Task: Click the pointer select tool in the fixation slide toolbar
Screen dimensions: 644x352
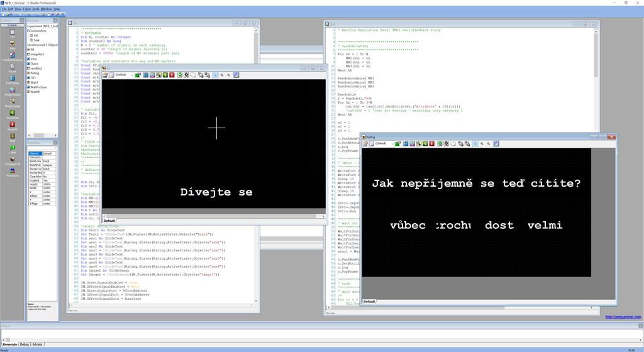Action: (215, 75)
